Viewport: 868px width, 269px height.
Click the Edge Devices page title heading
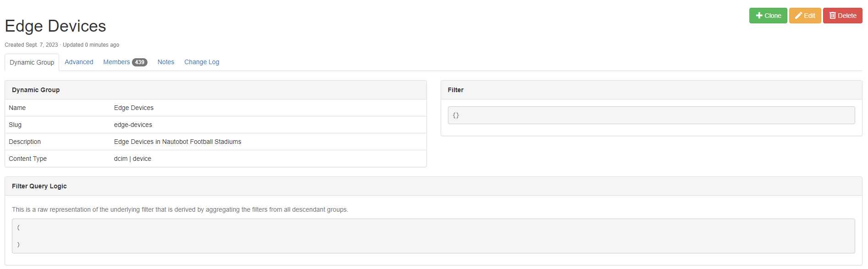coord(55,26)
